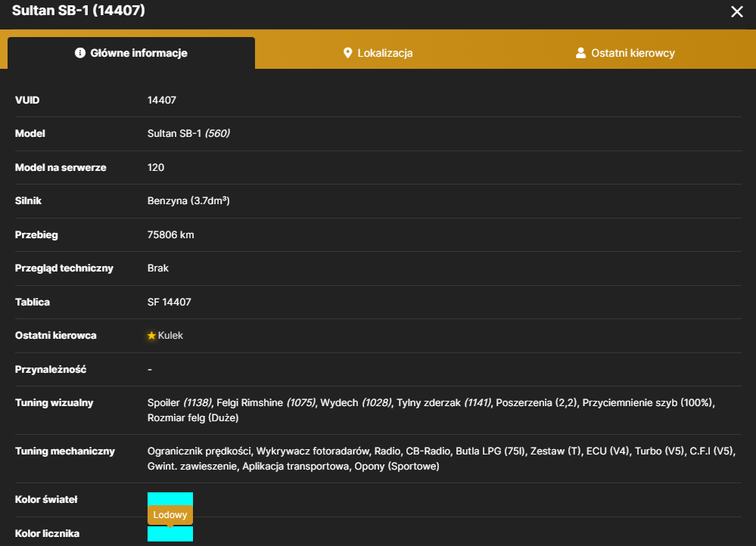The width and height of the screenshot is (756, 546).
Task: Click the Przynależność row label
Action: point(51,370)
